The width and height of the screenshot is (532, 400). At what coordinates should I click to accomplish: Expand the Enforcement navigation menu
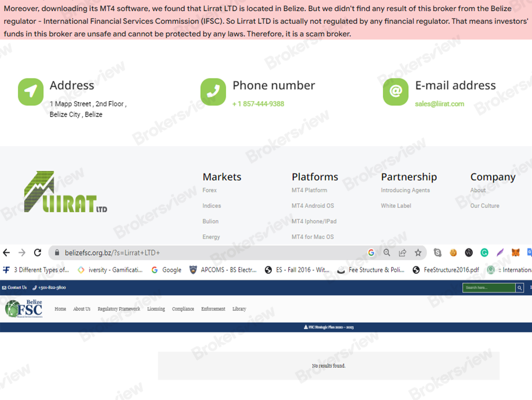coord(213,309)
